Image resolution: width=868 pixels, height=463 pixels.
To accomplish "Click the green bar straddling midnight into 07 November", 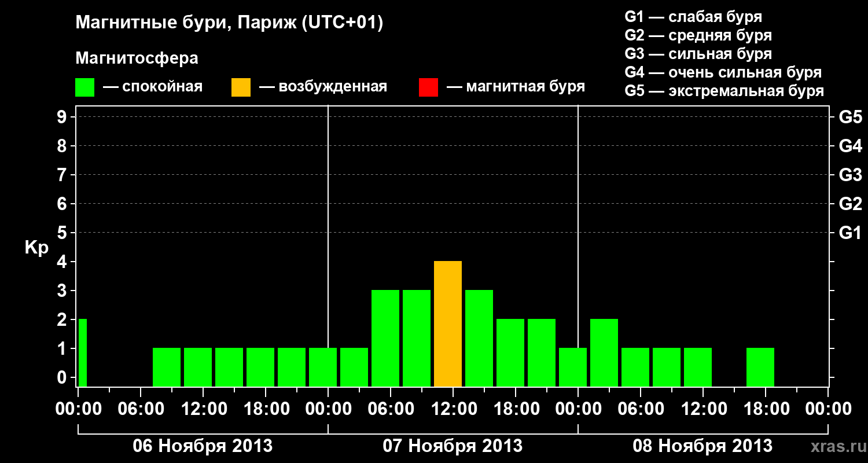I will tap(323, 368).
